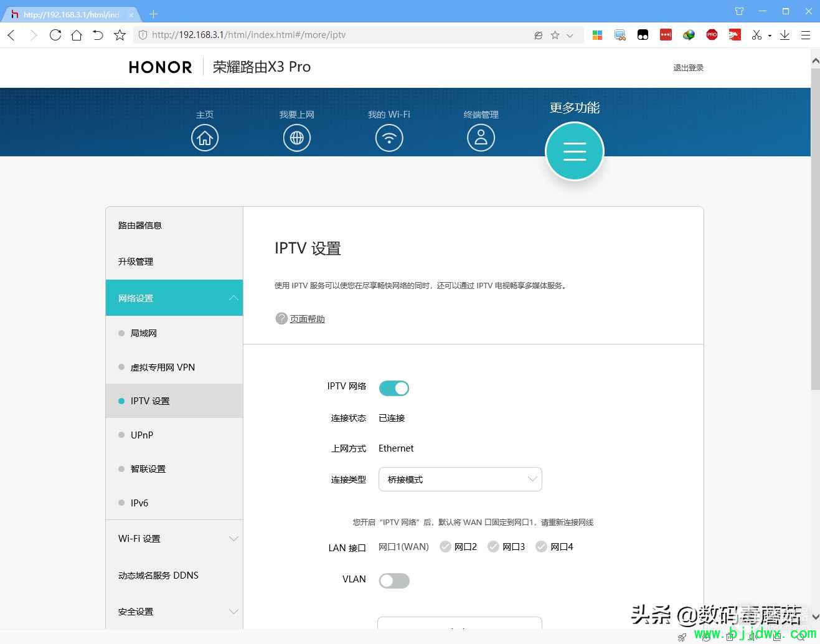Screen dimensions: 820x644
Task: Click the page vertical scrollbar
Action: click(815, 230)
